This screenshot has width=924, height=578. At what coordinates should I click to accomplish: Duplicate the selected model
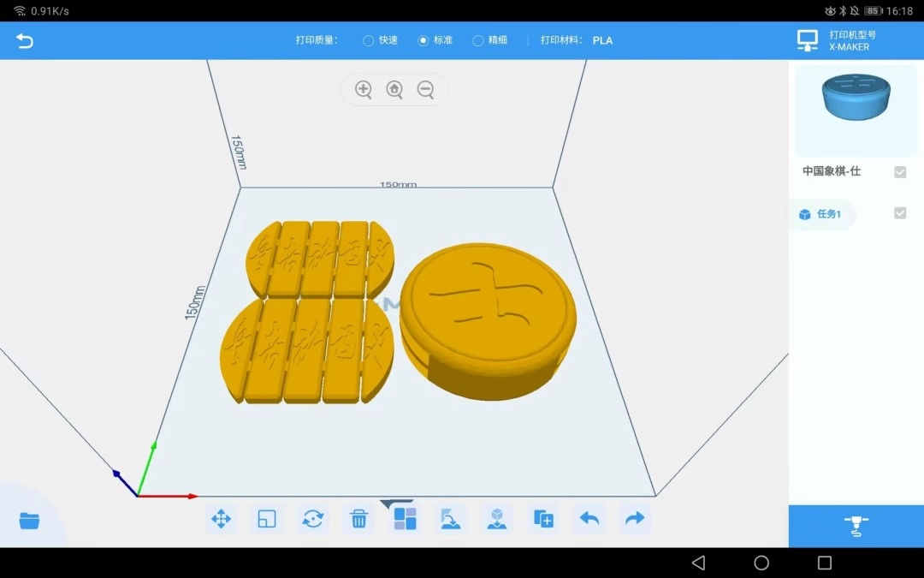point(542,518)
